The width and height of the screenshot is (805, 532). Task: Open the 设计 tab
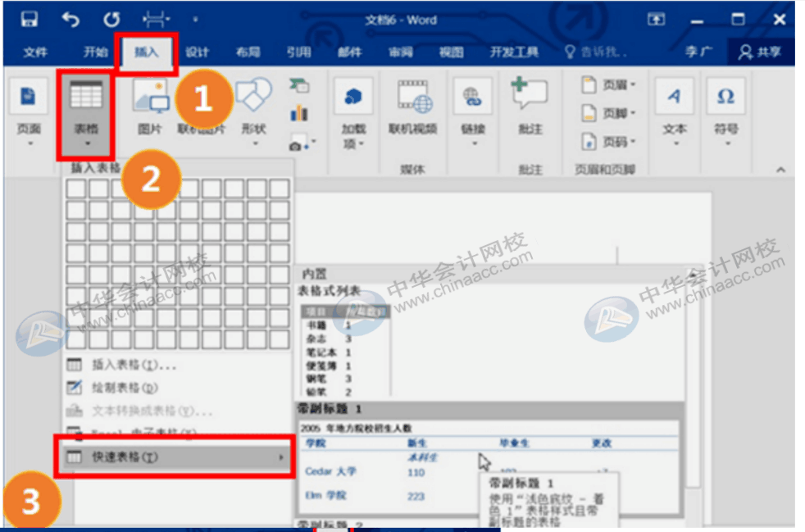click(197, 52)
